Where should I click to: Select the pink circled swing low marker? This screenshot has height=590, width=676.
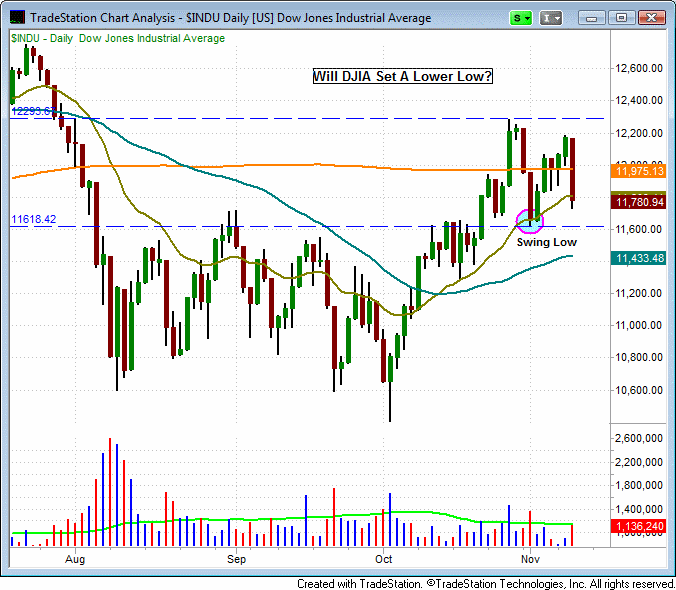coord(529,221)
